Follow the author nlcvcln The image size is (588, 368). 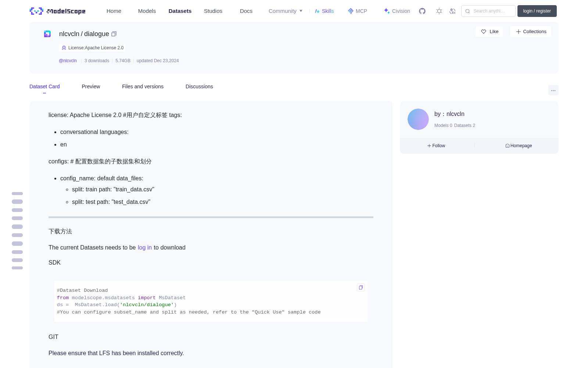coord(436,146)
